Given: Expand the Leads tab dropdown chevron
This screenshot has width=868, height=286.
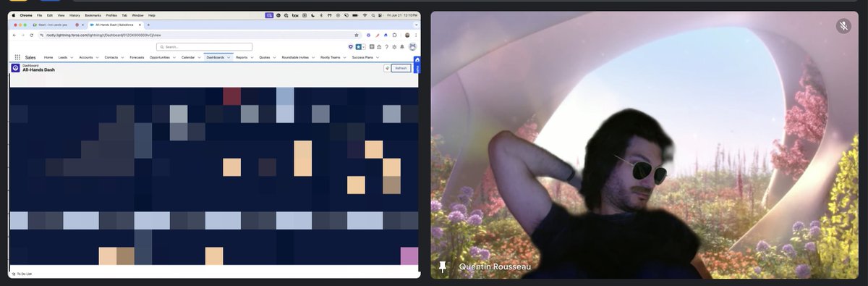Looking at the screenshot, I should pos(72,57).
